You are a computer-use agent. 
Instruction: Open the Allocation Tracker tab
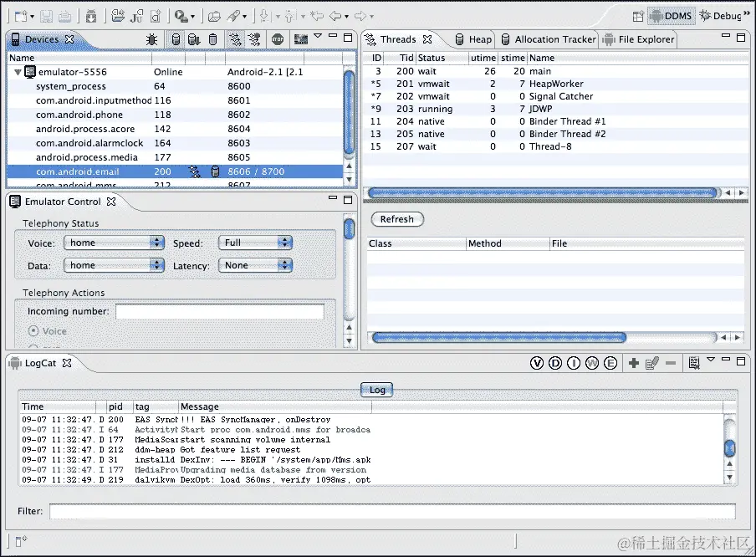[549, 39]
